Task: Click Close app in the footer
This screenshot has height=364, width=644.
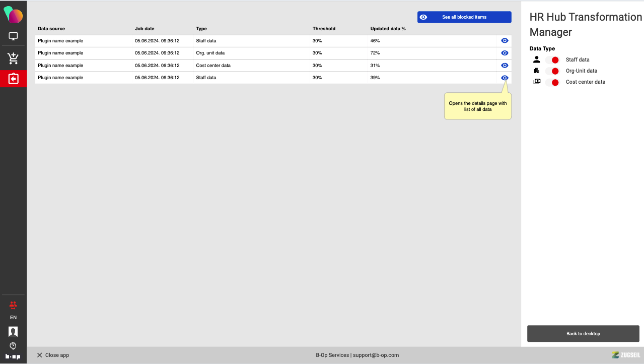Action: [x=53, y=355]
